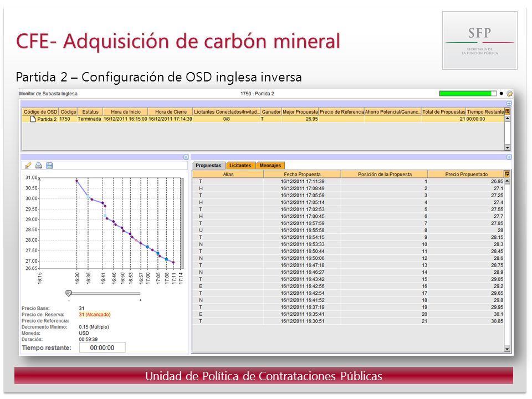Switch to the Mensajes tab
The image size is (532, 399).
(270, 166)
